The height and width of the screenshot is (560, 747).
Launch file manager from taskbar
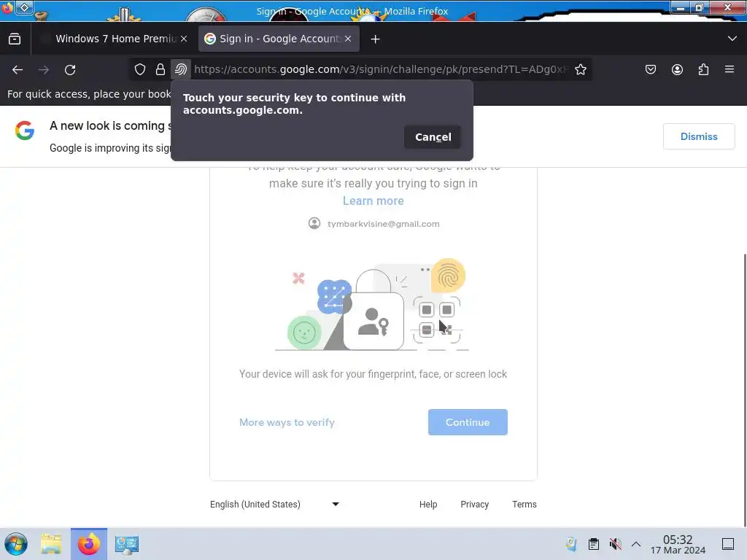point(51,544)
